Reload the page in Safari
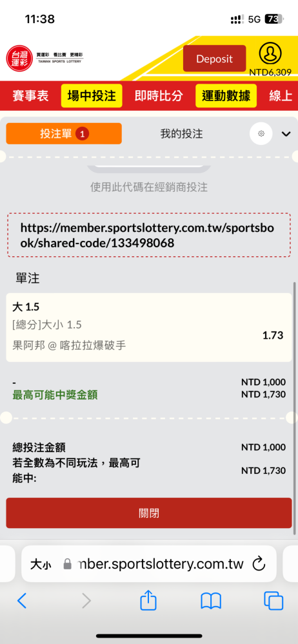298x644 pixels. coord(259,564)
